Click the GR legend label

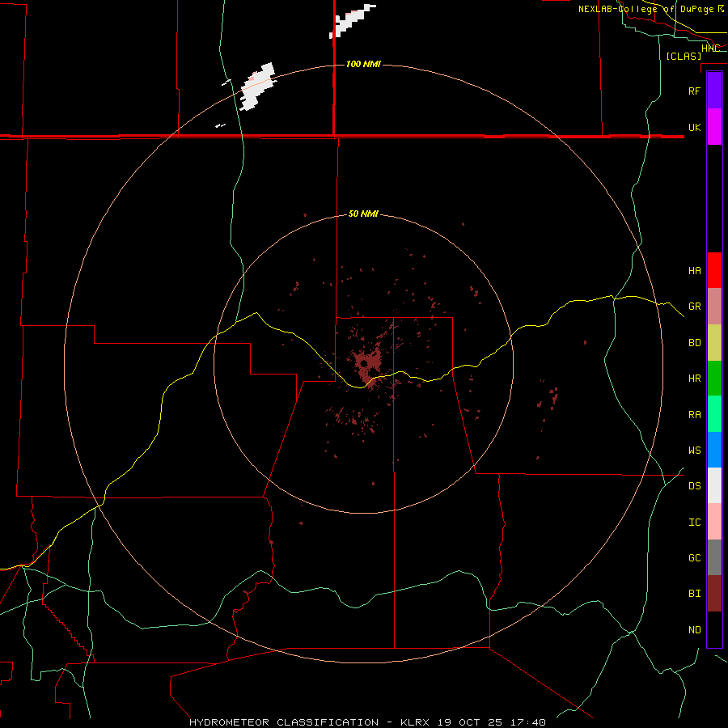click(x=694, y=307)
